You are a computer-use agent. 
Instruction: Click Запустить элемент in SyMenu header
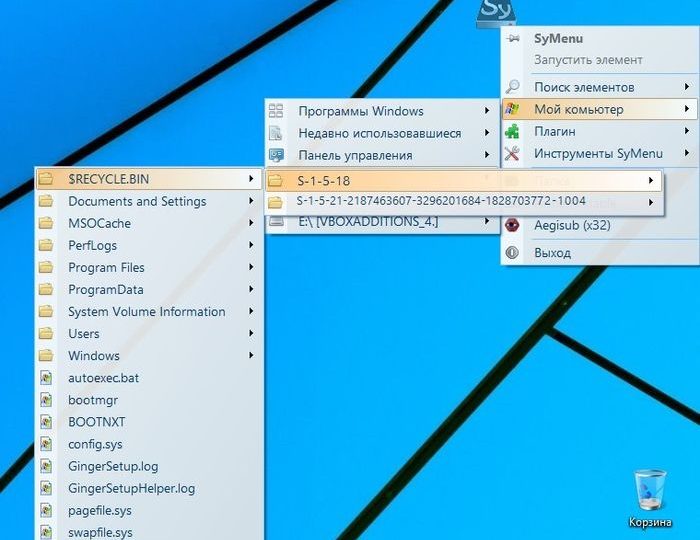pyautogui.click(x=587, y=60)
